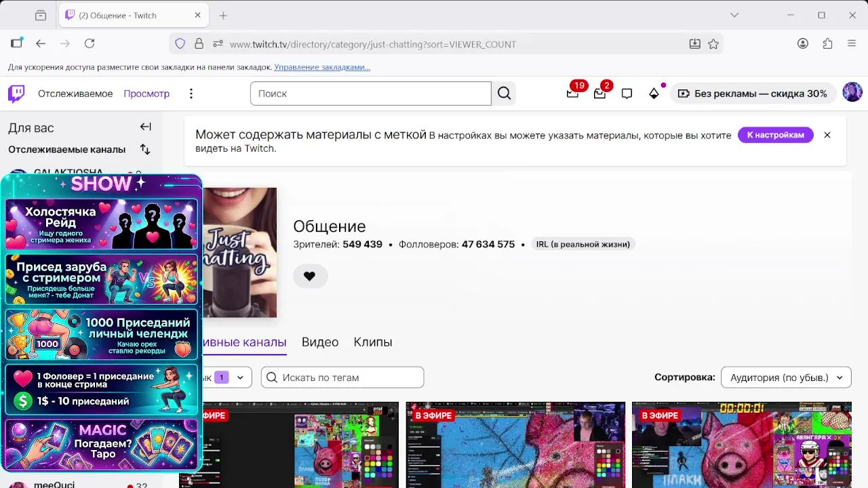Click the Управление закладками link
Image resolution: width=868 pixels, height=488 pixels.
[322, 67]
